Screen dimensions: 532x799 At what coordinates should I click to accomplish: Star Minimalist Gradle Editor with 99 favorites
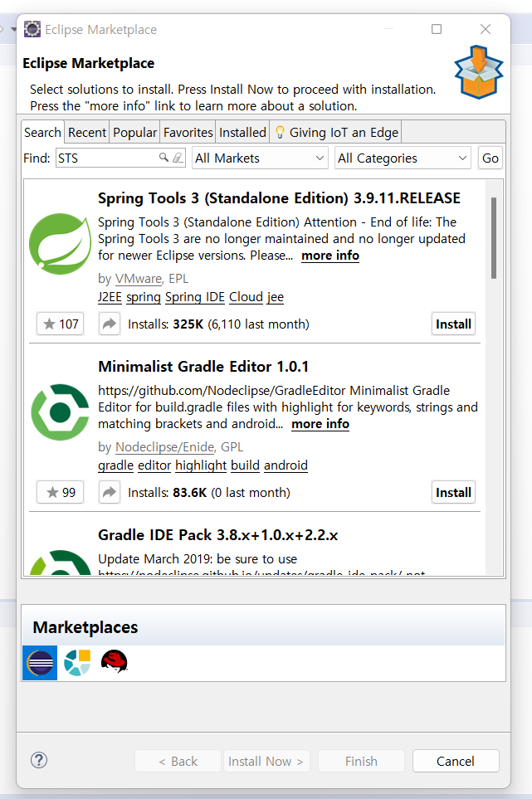coord(60,492)
